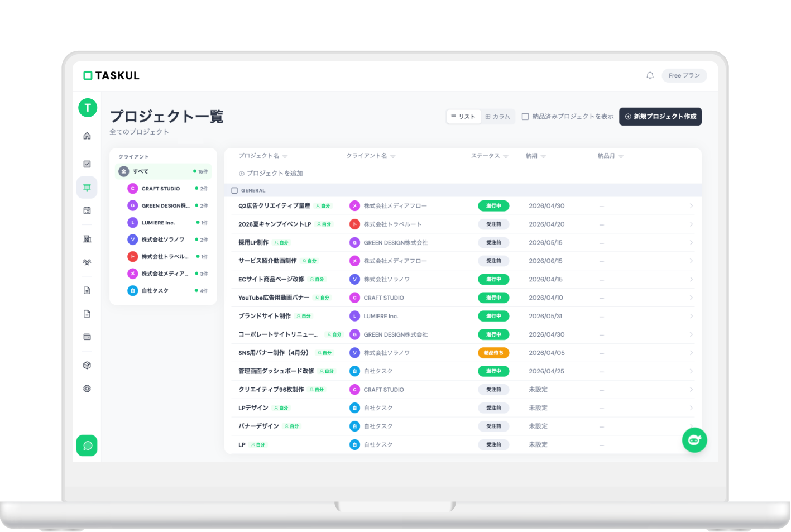Open the ステータス column filter dropdown

[506, 156]
